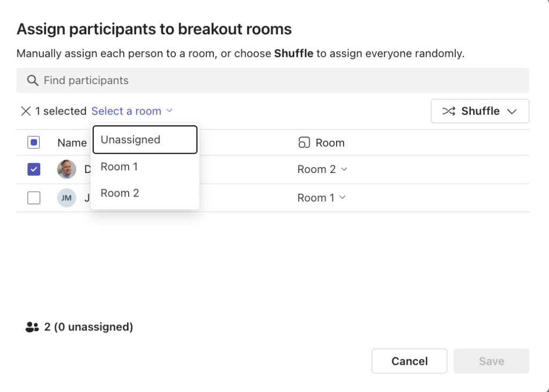Click the X to clear the participant selection
Viewport: 549px width, 392px height.
point(26,111)
